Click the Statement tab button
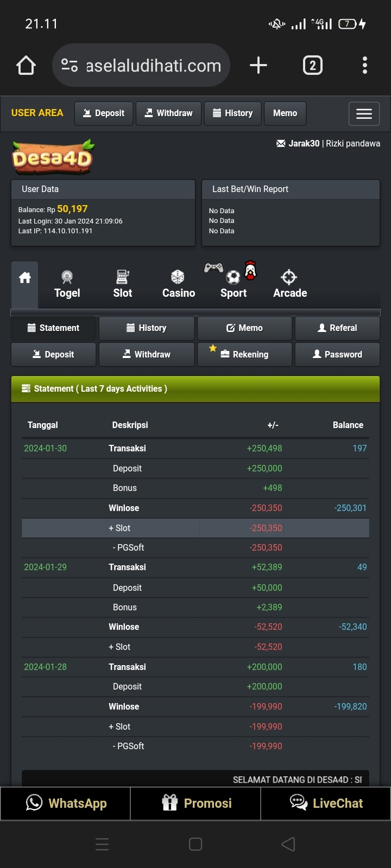391x868 pixels. point(53,328)
